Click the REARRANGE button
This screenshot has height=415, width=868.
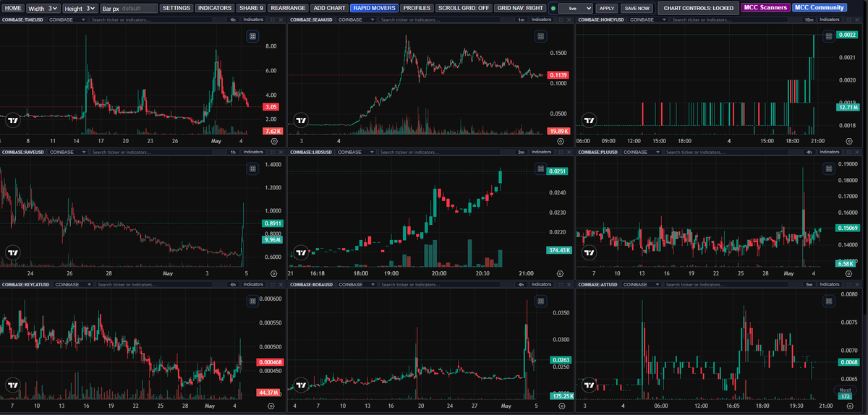pos(287,8)
